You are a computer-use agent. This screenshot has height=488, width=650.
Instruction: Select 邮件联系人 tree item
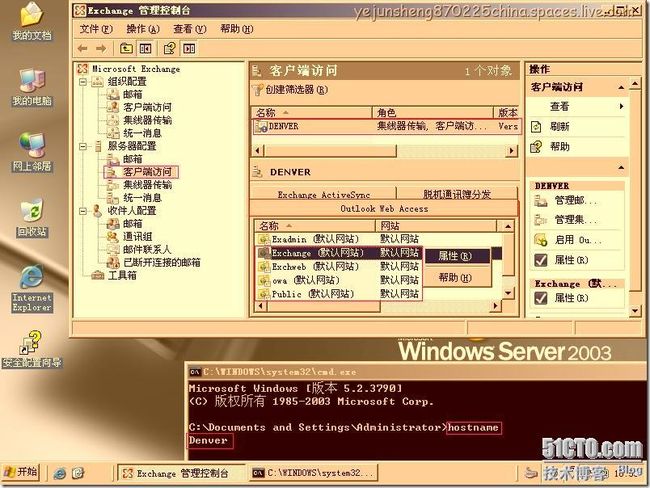click(147, 250)
